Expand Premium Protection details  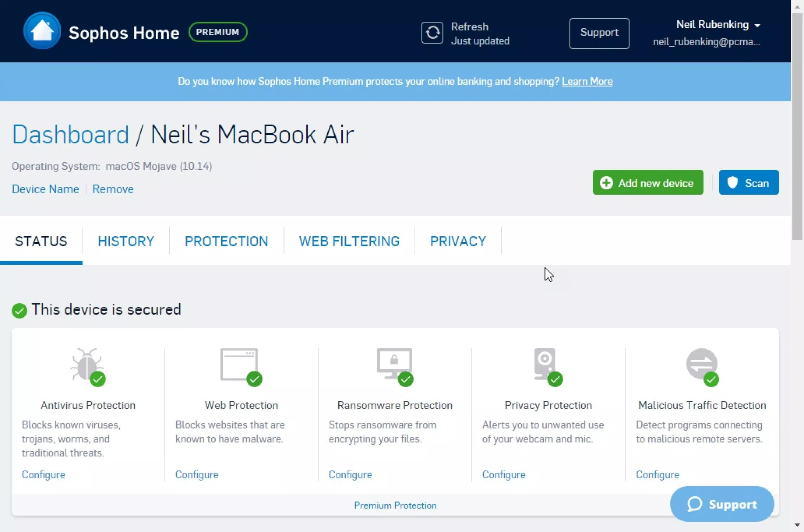[x=395, y=505]
